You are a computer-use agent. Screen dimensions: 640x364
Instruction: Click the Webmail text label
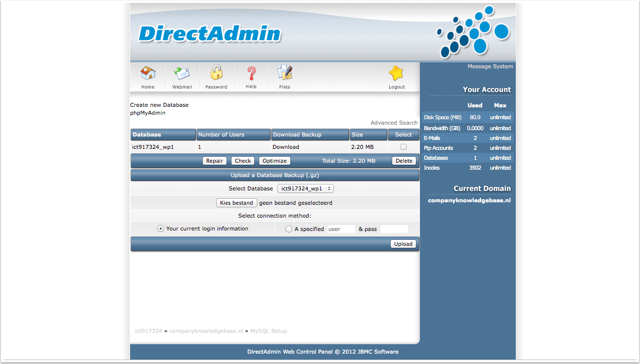pyautogui.click(x=182, y=87)
